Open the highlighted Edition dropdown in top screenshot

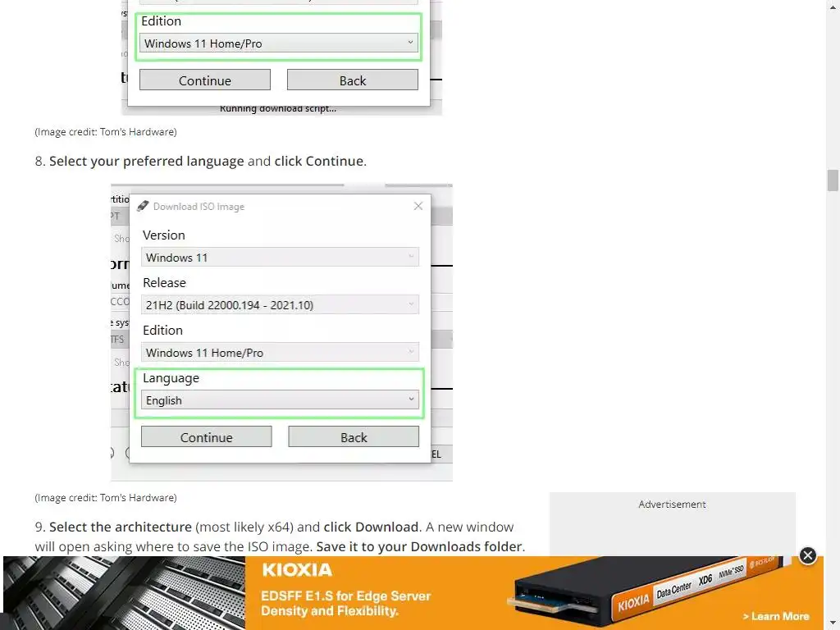pos(279,43)
